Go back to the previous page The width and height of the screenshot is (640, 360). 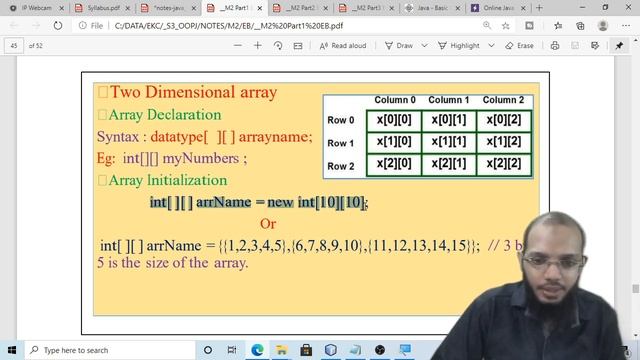click(x=14, y=26)
